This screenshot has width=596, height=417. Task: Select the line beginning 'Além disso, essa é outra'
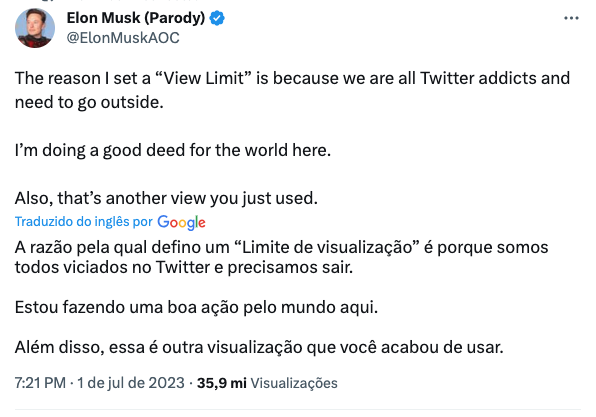tap(259, 347)
